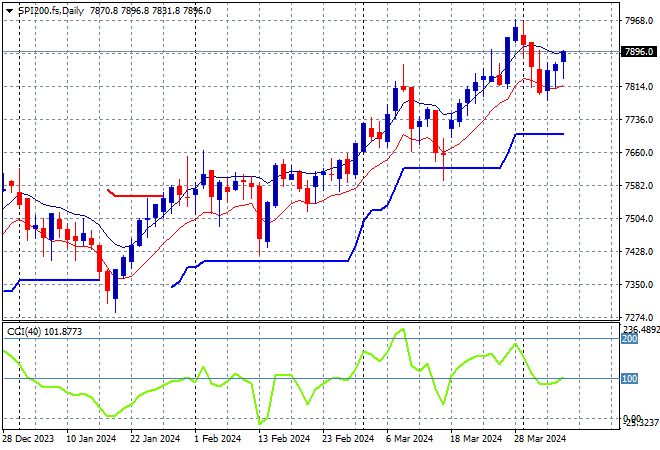This screenshot has height=450, width=660.
Task: Select the 13 Feb 2024 date label
Action: click(x=284, y=439)
